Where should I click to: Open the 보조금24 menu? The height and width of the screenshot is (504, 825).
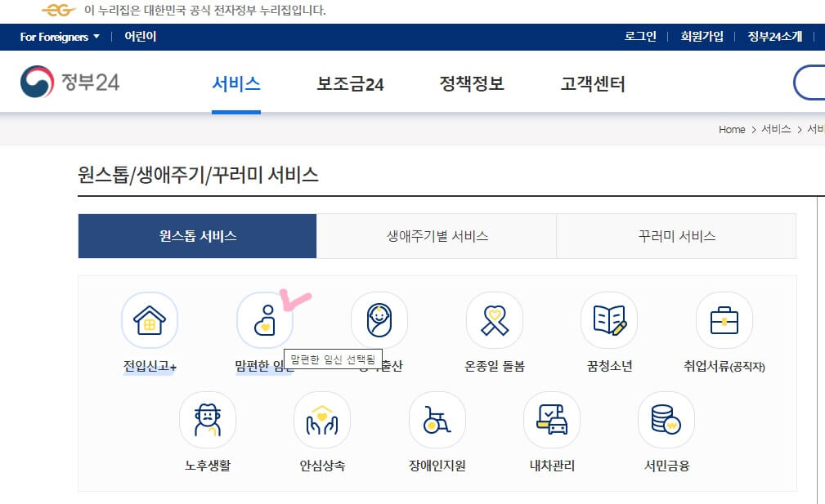349,84
